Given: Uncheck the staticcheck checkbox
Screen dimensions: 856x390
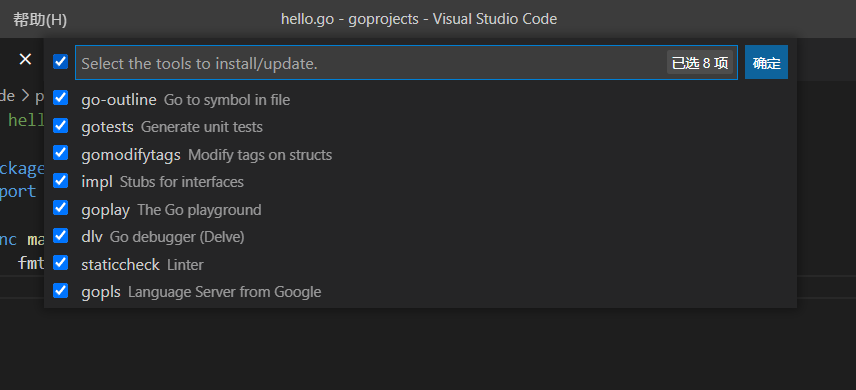Looking at the screenshot, I should click(x=61, y=263).
